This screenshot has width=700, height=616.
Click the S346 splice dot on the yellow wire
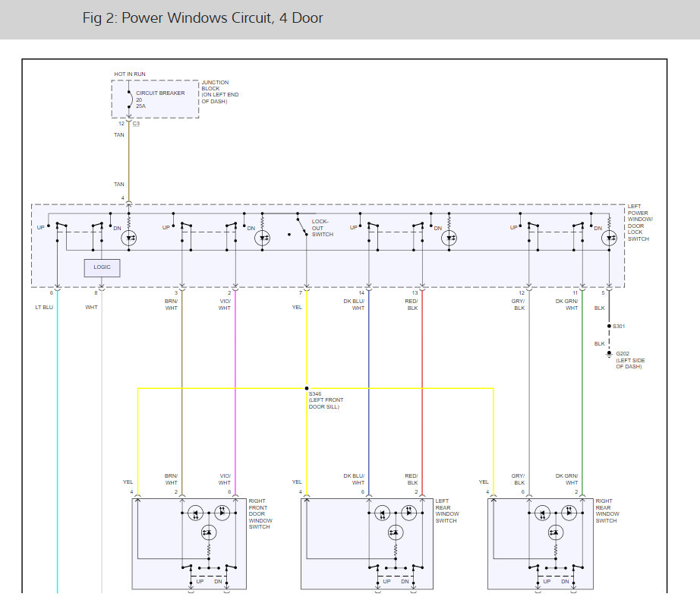pos(307,388)
